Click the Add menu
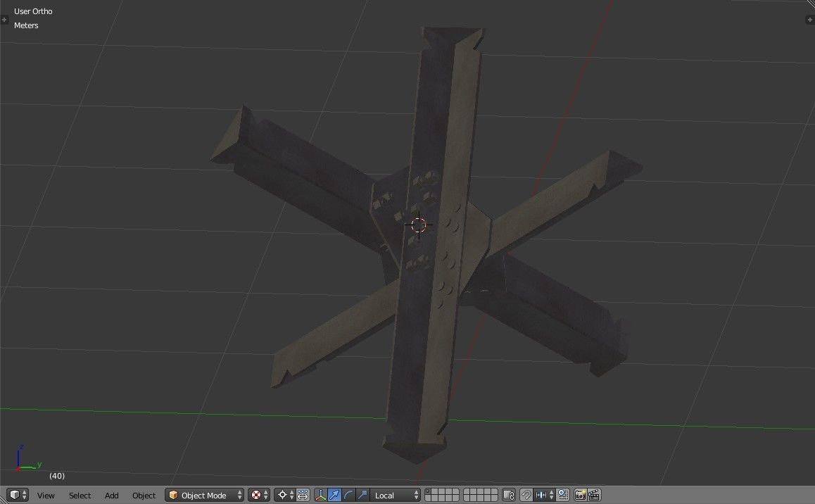The width and height of the screenshot is (815, 504). (111, 496)
